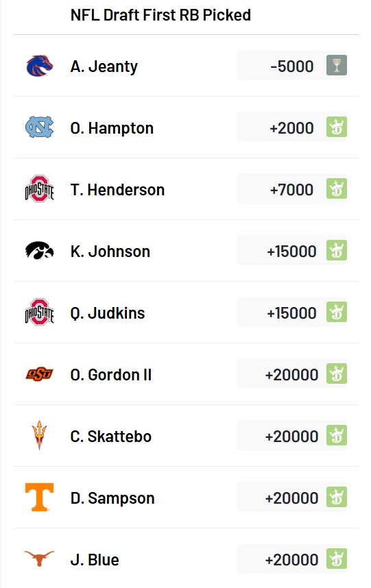This screenshot has height=588, width=371.
Task: Select the A. Jeanty -5000 odds
Action: coord(292,65)
